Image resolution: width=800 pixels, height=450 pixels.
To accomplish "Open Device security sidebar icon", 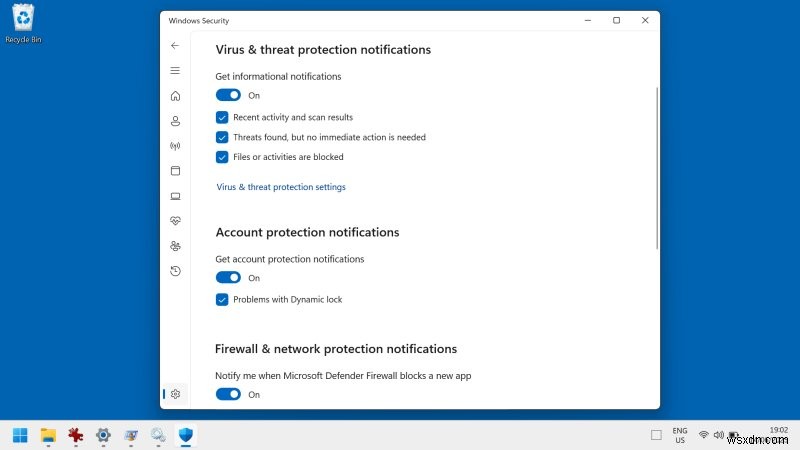I will [x=176, y=196].
